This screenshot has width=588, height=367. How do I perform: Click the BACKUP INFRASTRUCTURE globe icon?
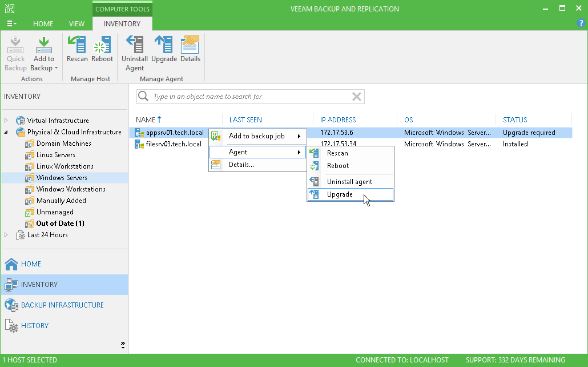[x=11, y=305]
